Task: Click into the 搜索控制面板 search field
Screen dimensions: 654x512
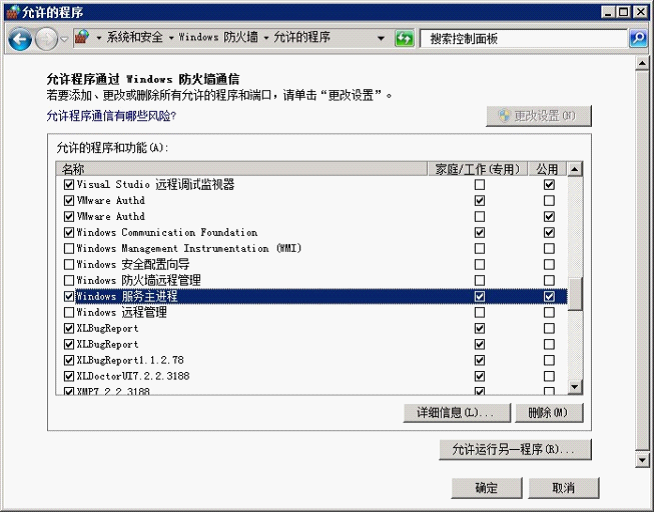Action: tap(522, 39)
